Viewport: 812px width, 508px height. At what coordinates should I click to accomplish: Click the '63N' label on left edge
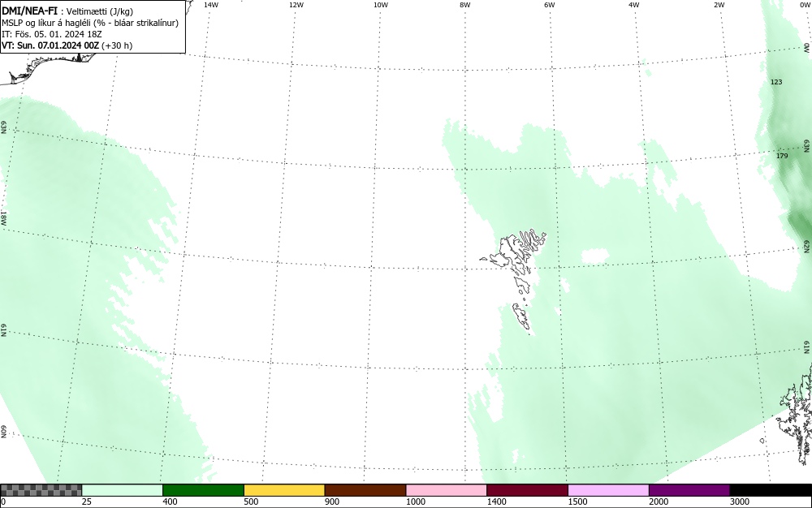[x=3, y=127]
